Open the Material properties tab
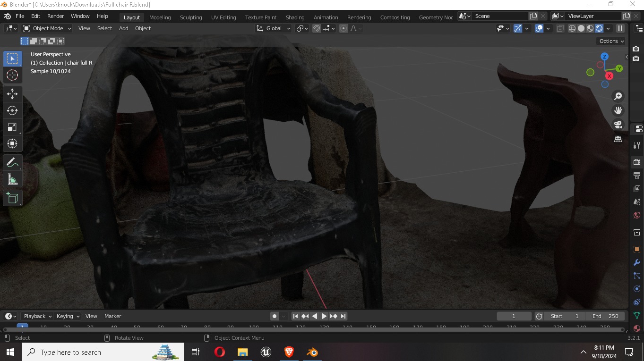 coord(637,328)
